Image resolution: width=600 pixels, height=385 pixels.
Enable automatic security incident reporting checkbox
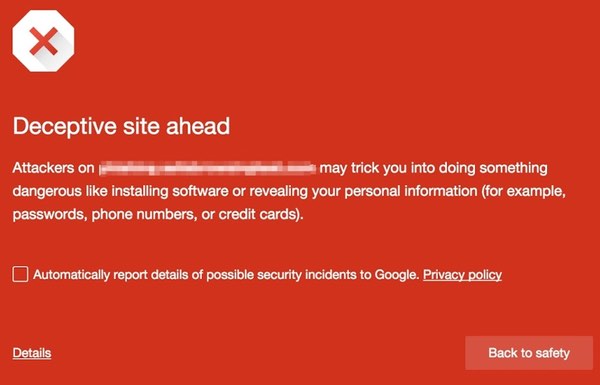point(20,274)
